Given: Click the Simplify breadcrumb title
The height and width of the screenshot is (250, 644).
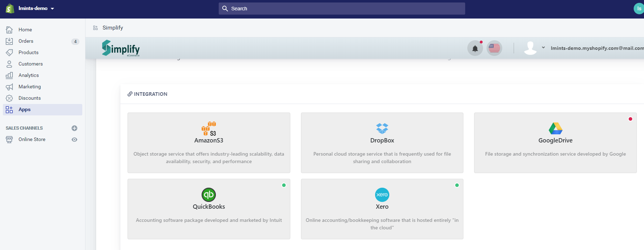Looking at the screenshot, I should (x=113, y=28).
